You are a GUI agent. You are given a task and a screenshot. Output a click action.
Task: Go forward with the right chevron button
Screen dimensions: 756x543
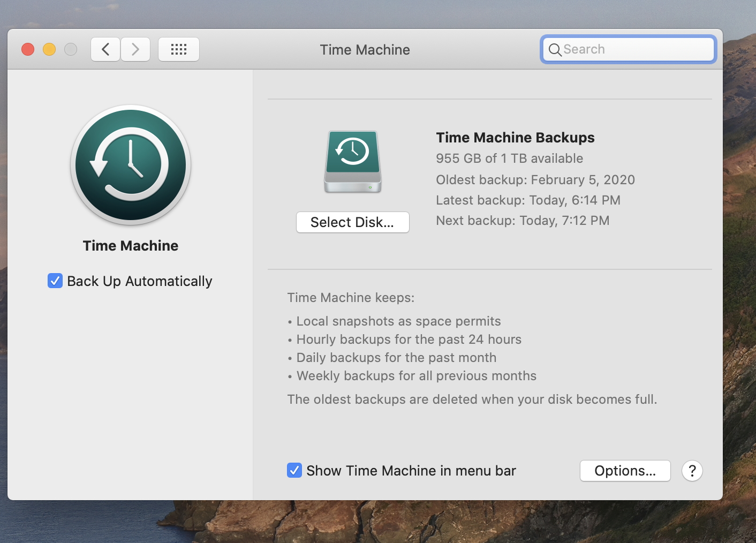coord(135,49)
